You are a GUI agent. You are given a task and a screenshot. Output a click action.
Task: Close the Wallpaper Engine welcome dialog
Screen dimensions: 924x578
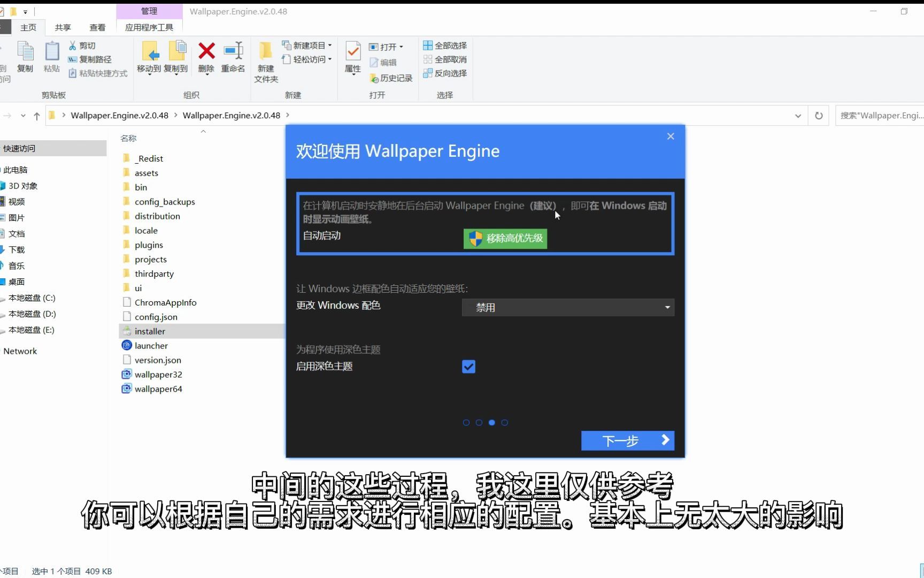[671, 137]
